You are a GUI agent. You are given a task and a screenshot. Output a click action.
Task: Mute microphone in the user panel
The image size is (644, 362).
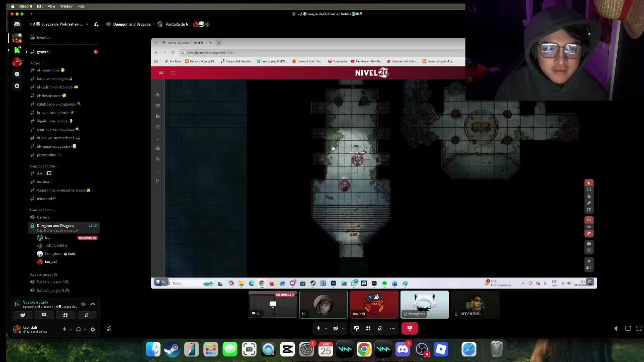64,329
